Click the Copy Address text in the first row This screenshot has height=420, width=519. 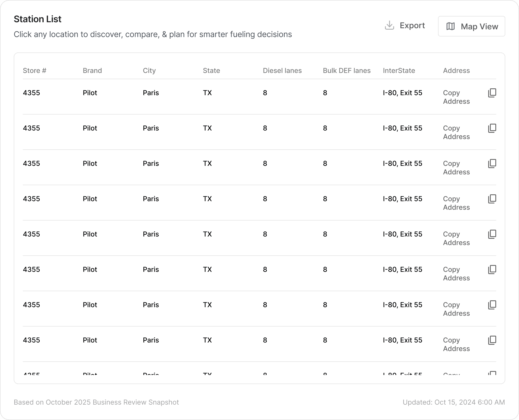(456, 97)
